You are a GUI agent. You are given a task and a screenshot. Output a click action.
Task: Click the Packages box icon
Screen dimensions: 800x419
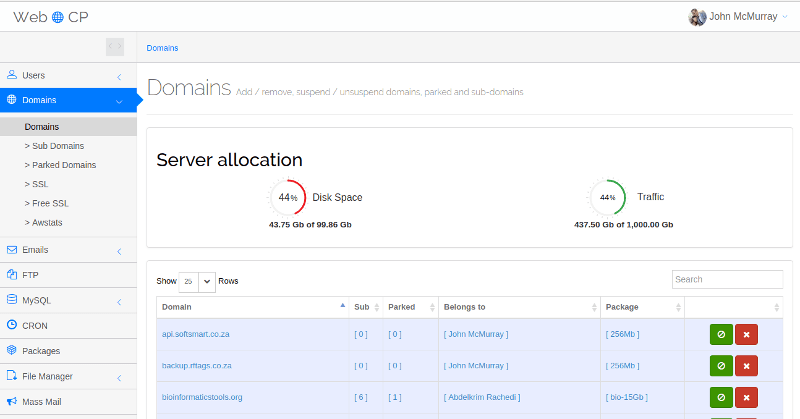[x=12, y=350]
